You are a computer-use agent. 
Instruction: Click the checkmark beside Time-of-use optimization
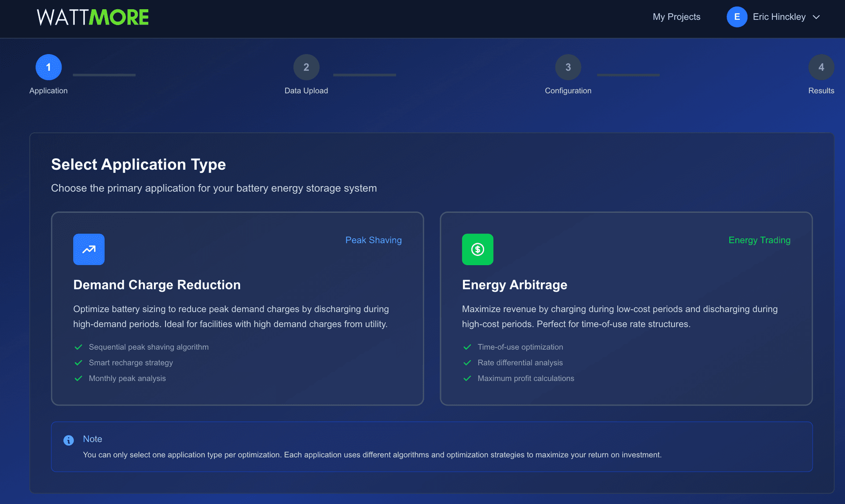(x=468, y=347)
